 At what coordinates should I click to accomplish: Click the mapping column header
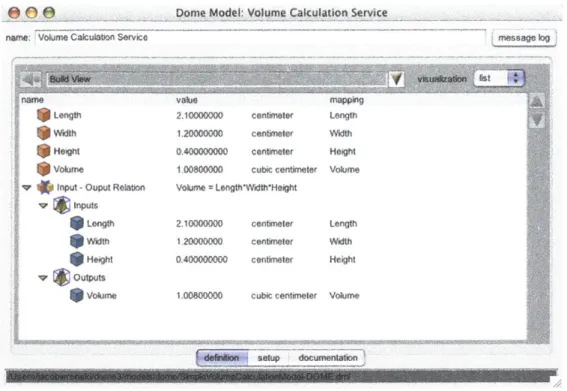pos(346,100)
